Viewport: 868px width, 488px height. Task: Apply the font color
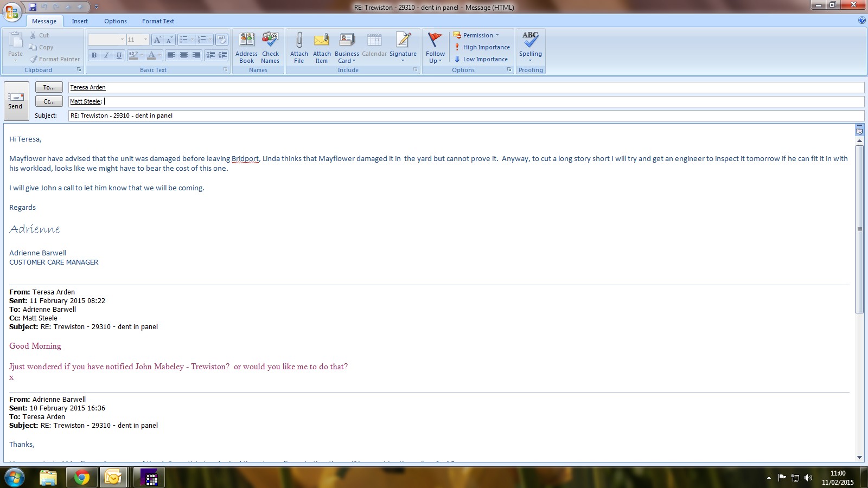point(151,55)
